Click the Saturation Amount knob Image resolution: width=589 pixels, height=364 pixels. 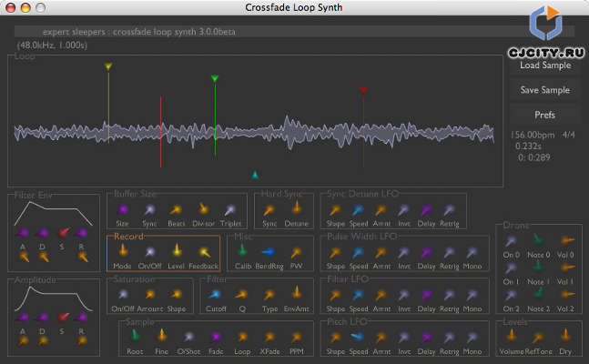[x=149, y=295]
